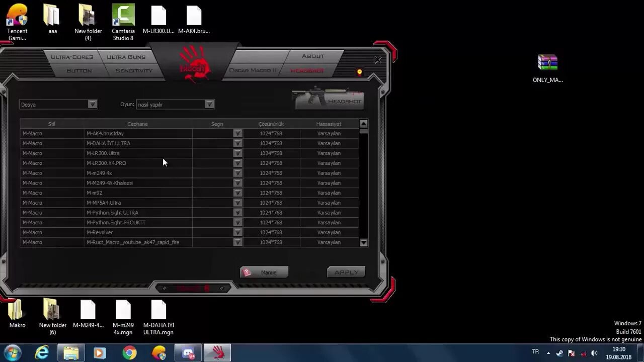644x362 pixels.
Task: Select the ONLY_MA... archive on desktop
Action: point(548,68)
